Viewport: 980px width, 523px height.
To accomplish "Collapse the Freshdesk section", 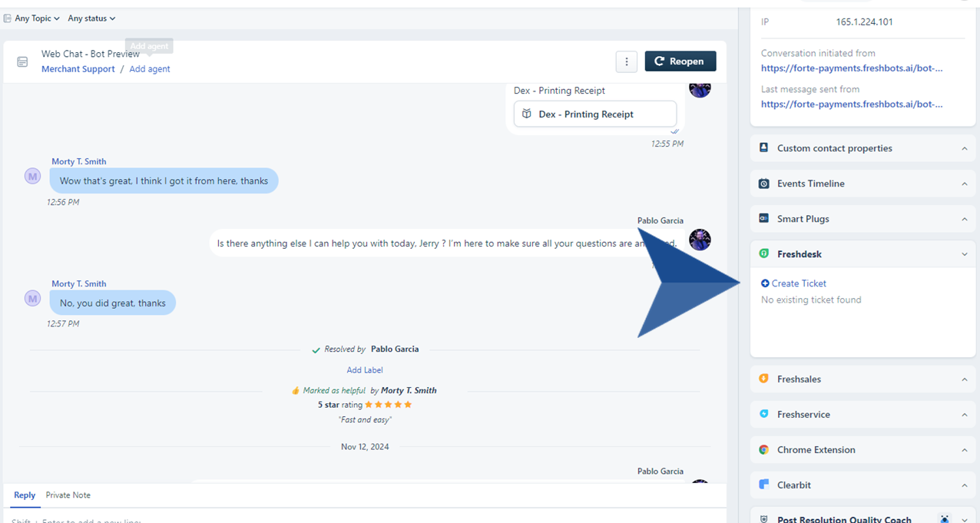I will (862, 254).
